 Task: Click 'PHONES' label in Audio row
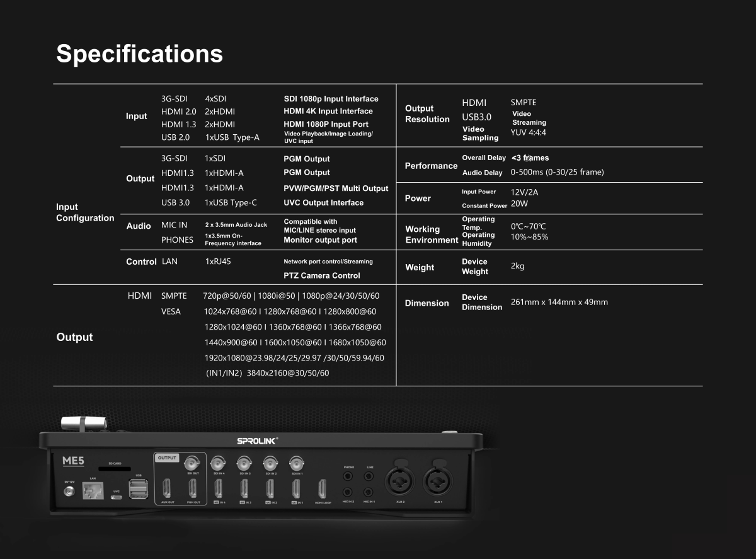177,240
